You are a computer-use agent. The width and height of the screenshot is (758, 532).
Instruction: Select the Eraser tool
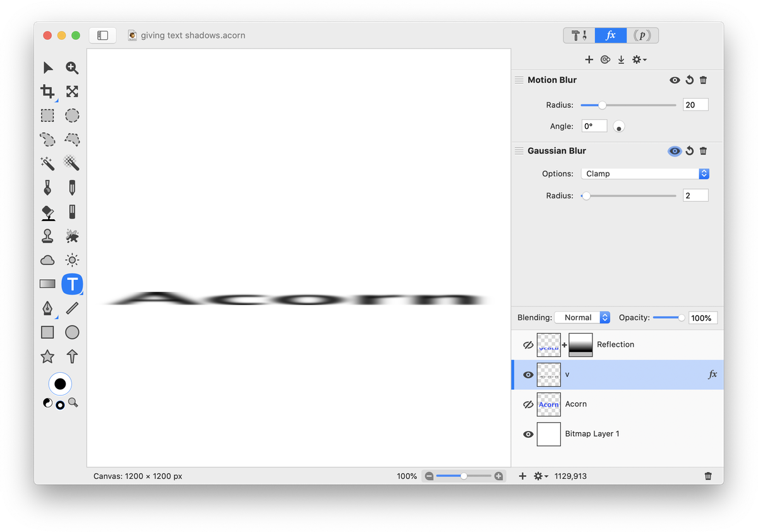tap(72, 212)
